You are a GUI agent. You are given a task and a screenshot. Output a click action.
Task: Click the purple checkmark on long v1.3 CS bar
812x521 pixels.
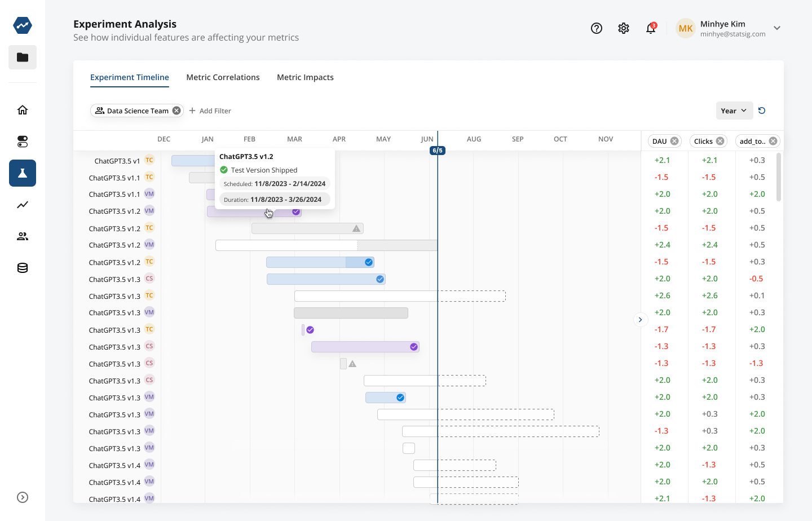[414, 347]
